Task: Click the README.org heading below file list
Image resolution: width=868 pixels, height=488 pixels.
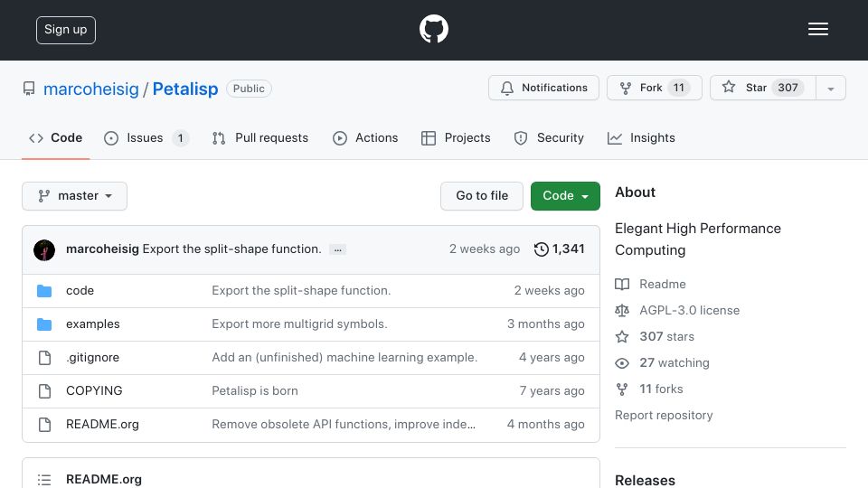Action: pyautogui.click(x=103, y=479)
